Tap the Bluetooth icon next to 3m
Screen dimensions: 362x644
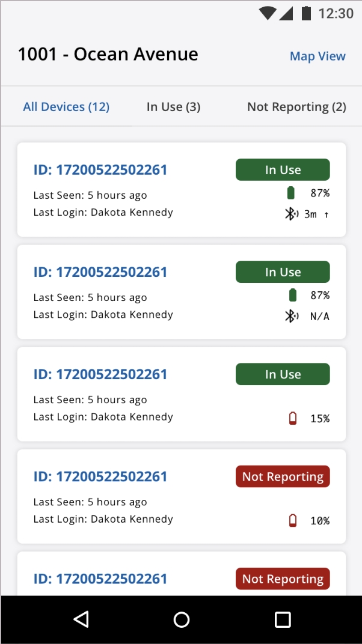click(x=291, y=214)
